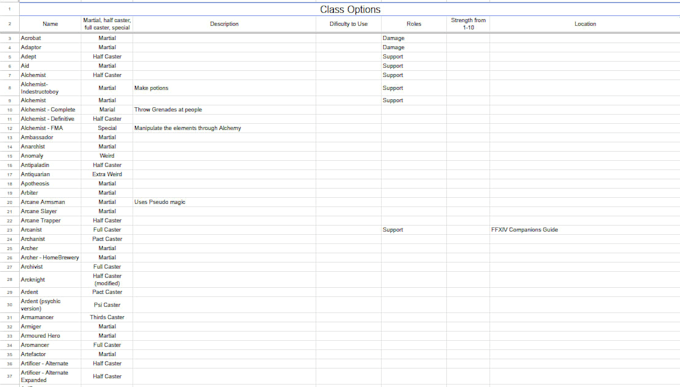Screen dimensions: 680x387
Task: Click the 'Anarchist' name cell
Action: [x=50, y=147]
